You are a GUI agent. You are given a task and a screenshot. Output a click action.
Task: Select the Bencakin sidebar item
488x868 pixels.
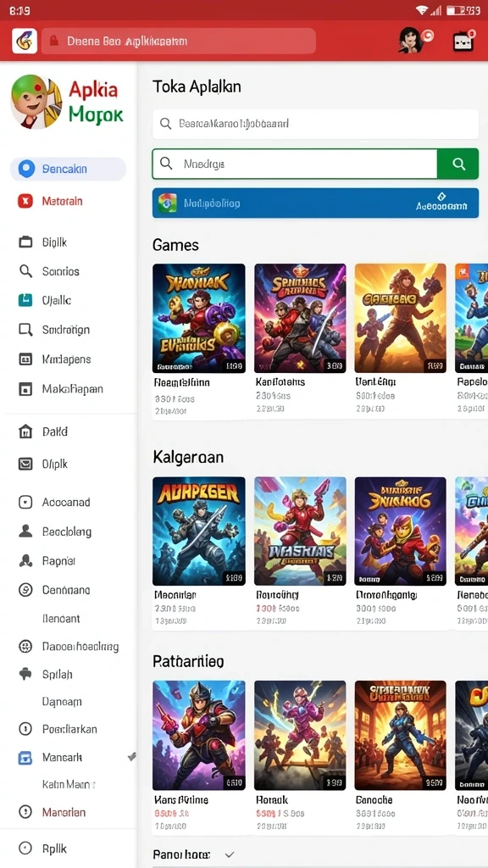68,170
